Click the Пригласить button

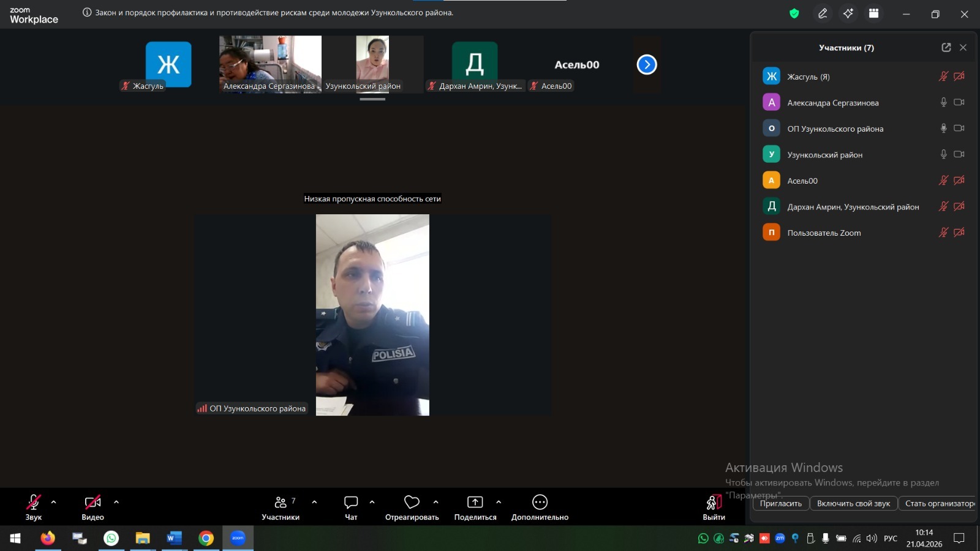click(780, 503)
